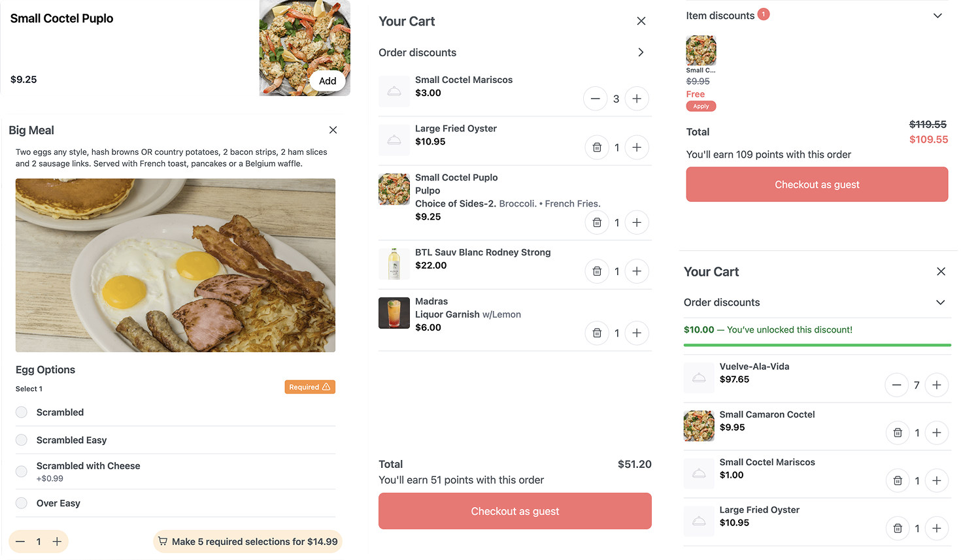Add Small Coctel Puplo to order
The width and height of the screenshot is (961, 560).
point(328,81)
